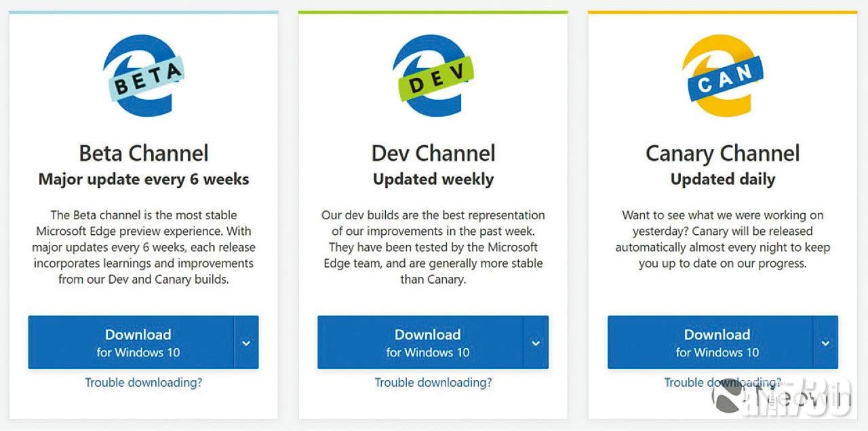Click Trouble downloading link under Dev
Image resolution: width=868 pixels, height=431 pixels.
pyautogui.click(x=433, y=383)
